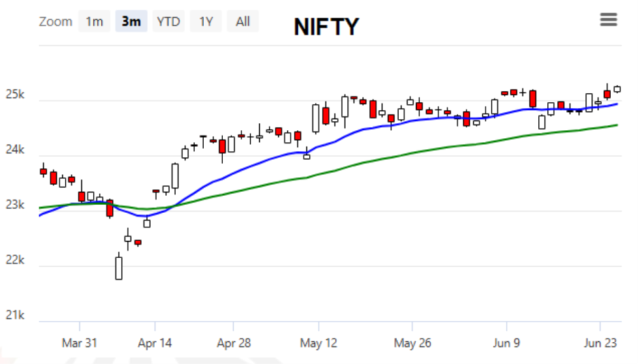
Task: Click the first red candlestick on the left
Action: click(43, 171)
